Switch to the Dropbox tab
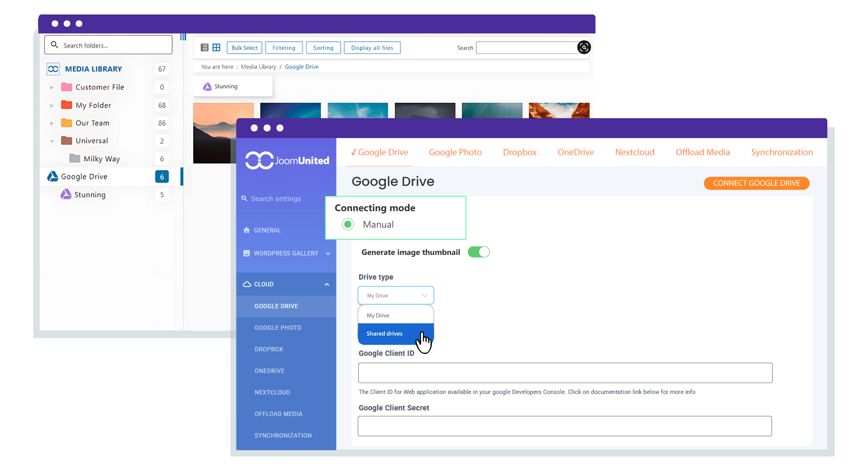 point(519,152)
